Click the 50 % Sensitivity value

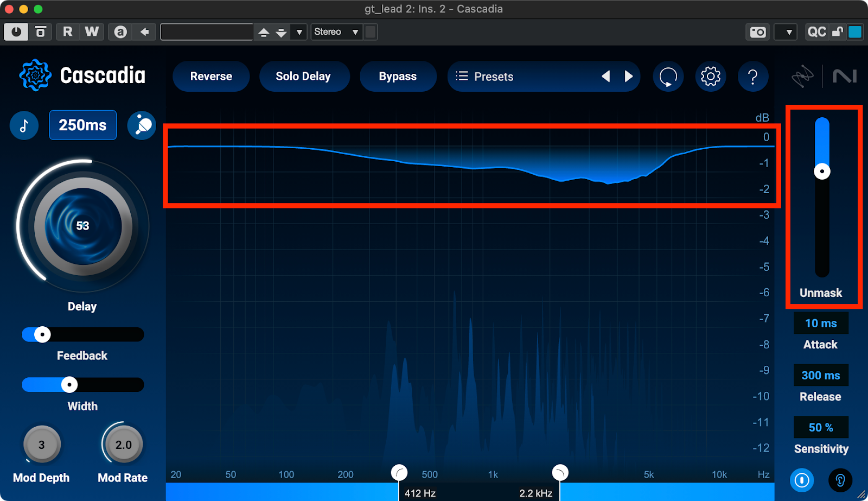(821, 427)
